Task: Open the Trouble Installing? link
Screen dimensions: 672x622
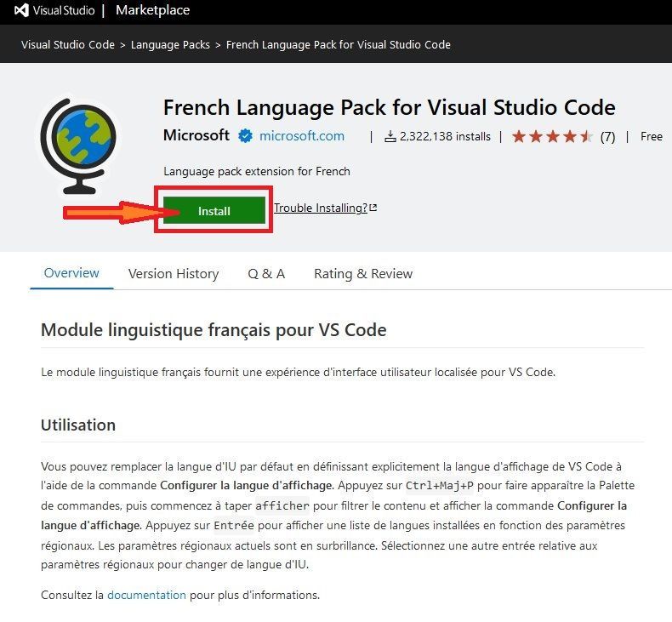Action: [320, 208]
